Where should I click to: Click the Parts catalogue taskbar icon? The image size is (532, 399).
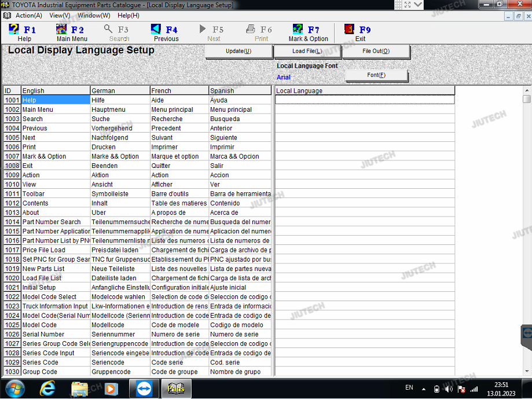point(176,389)
